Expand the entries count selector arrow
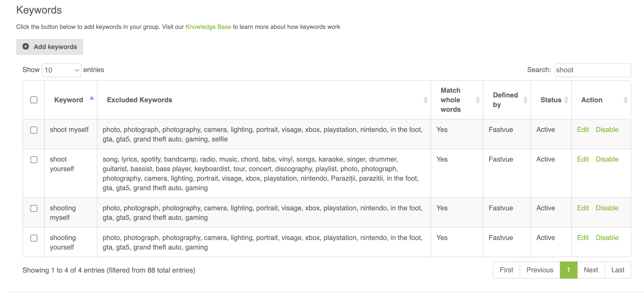The height and width of the screenshot is (294, 644). coord(77,70)
